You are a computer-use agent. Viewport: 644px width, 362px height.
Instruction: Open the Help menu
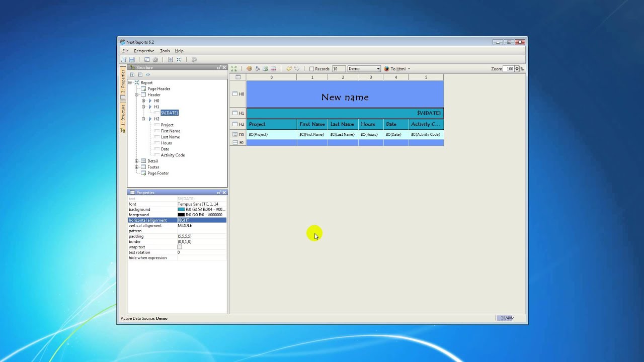[x=179, y=51]
